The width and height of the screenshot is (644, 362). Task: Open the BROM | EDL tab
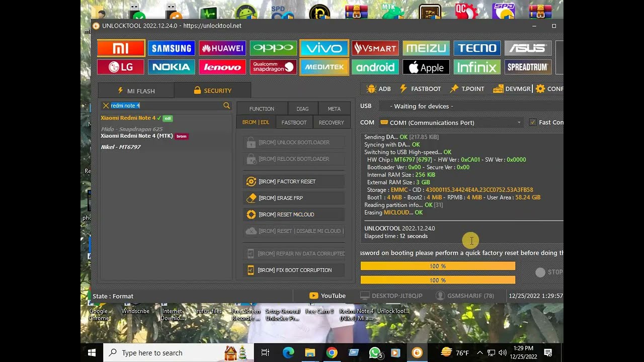pos(256,122)
